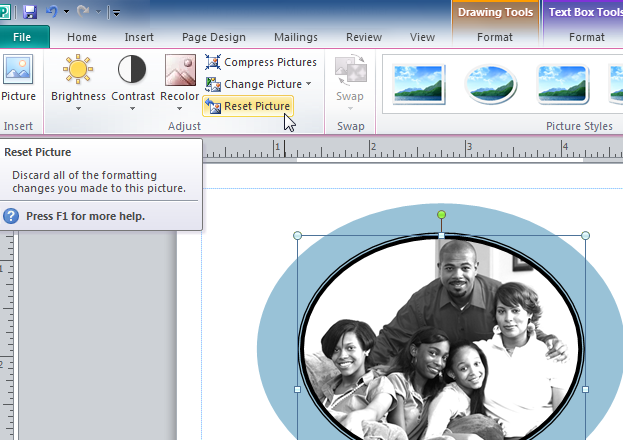Click the Brightness sun icon
The height and width of the screenshot is (440, 623).
pyautogui.click(x=78, y=70)
